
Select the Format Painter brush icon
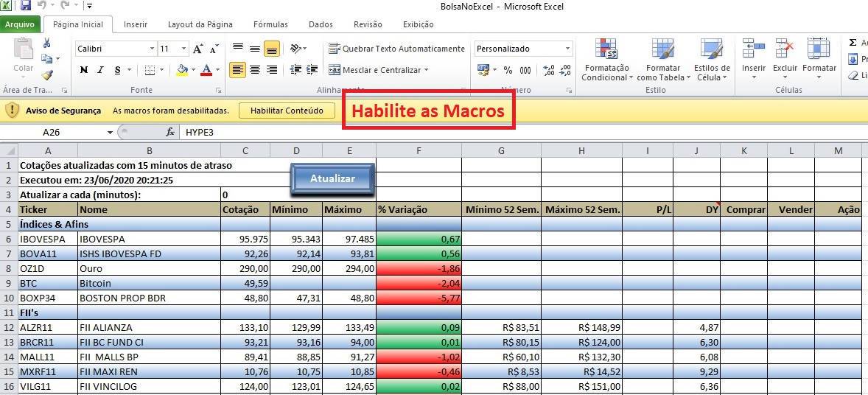(47, 74)
